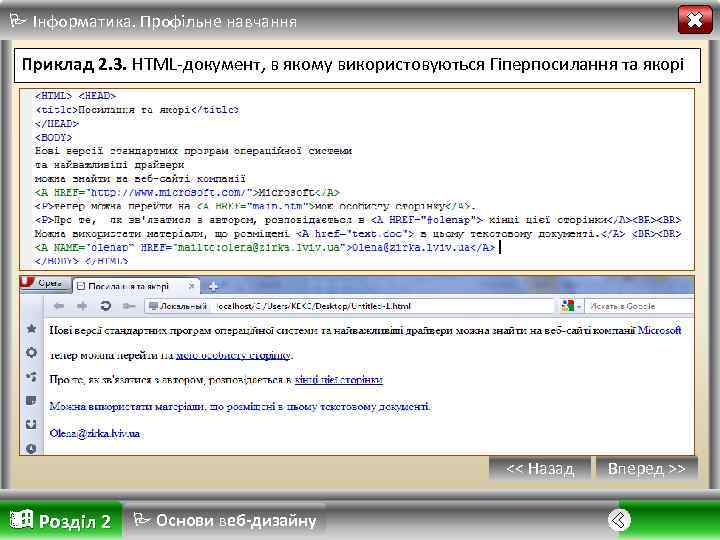Follow the кінці цієї сторінки anchor link

click(339, 380)
